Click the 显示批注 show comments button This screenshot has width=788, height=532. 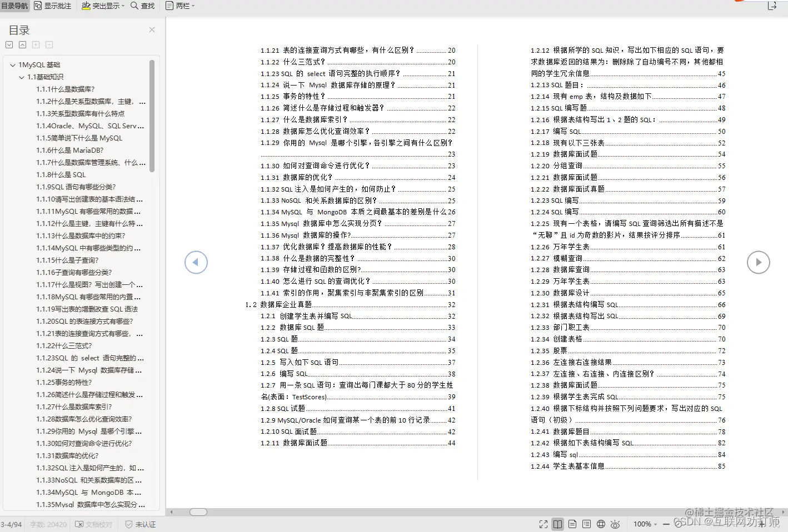pos(53,6)
